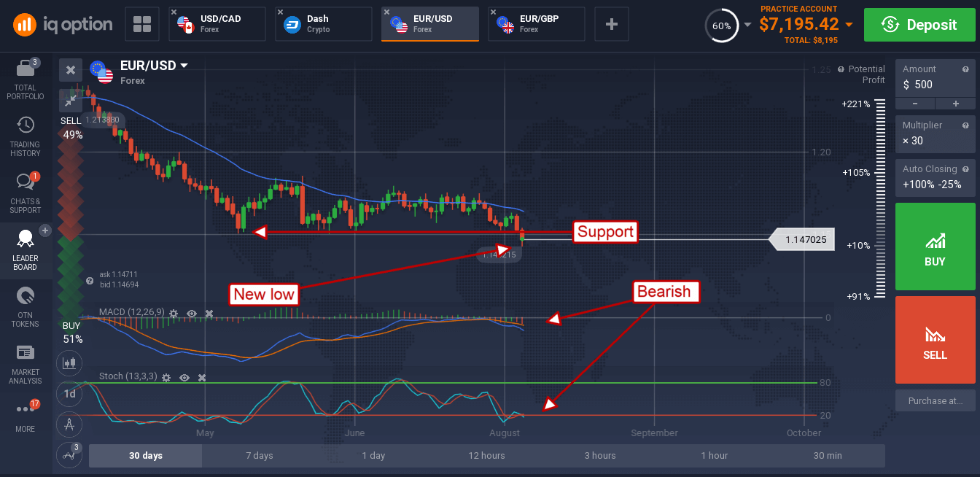Viewport: 980px width, 477px height.
Task: Open the multi-chart grid layout selector
Action: tap(141, 24)
